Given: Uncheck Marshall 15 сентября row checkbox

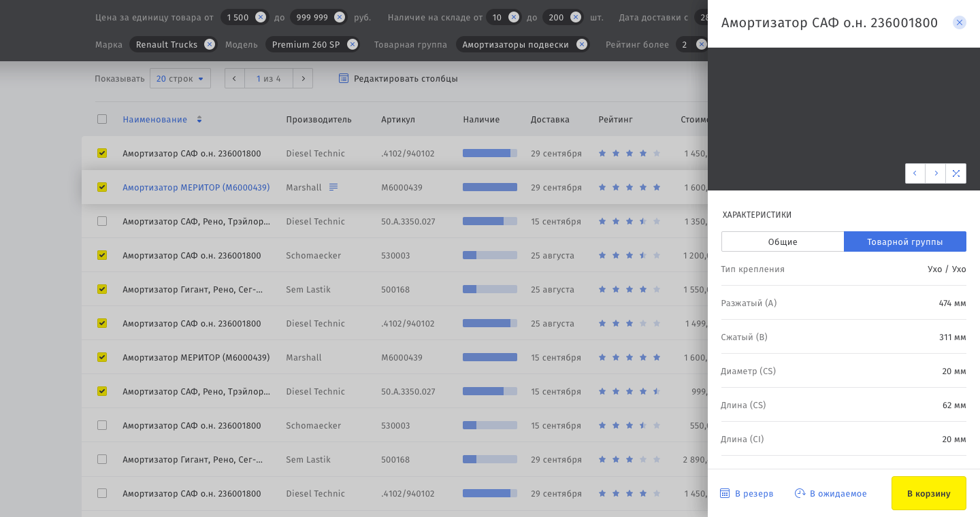Looking at the screenshot, I should pyautogui.click(x=102, y=357).
